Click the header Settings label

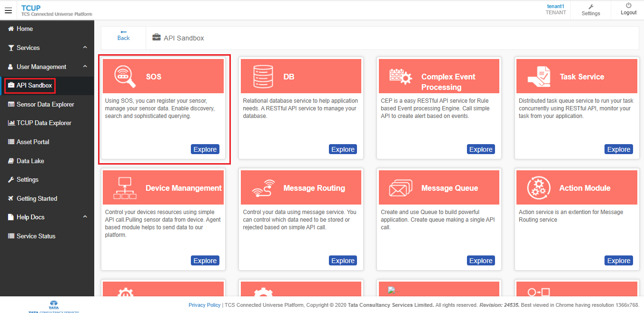pos(591,14)
